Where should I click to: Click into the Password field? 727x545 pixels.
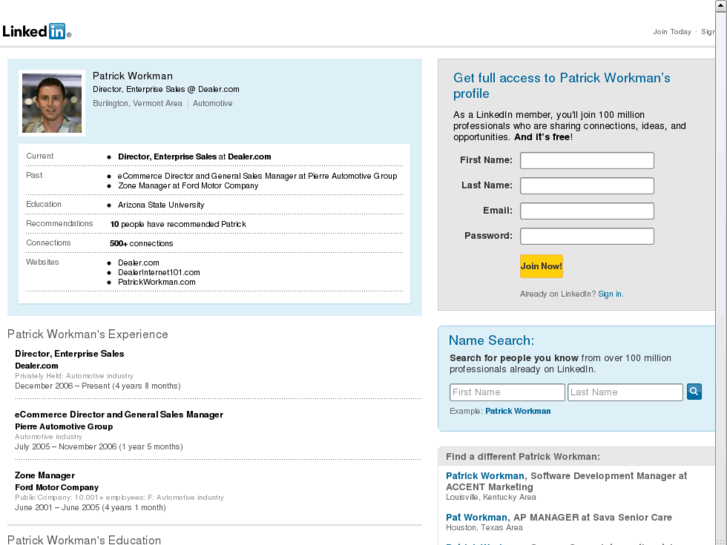[587, 236]
